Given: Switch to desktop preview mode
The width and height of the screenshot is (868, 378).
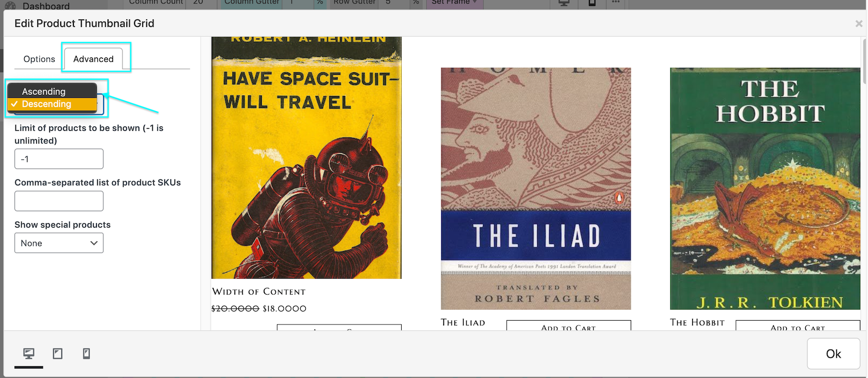Looking at the screenshot, I should 29,354.
